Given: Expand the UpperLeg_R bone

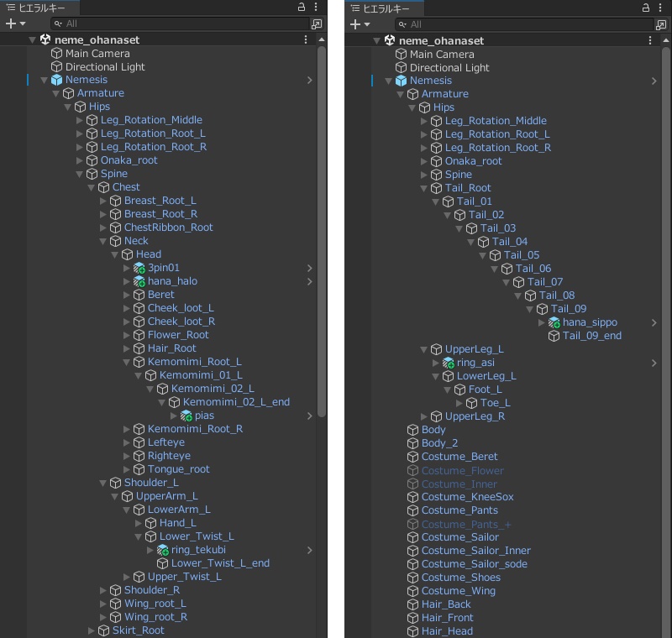Looking at the screenshot, I should (424, 416).
